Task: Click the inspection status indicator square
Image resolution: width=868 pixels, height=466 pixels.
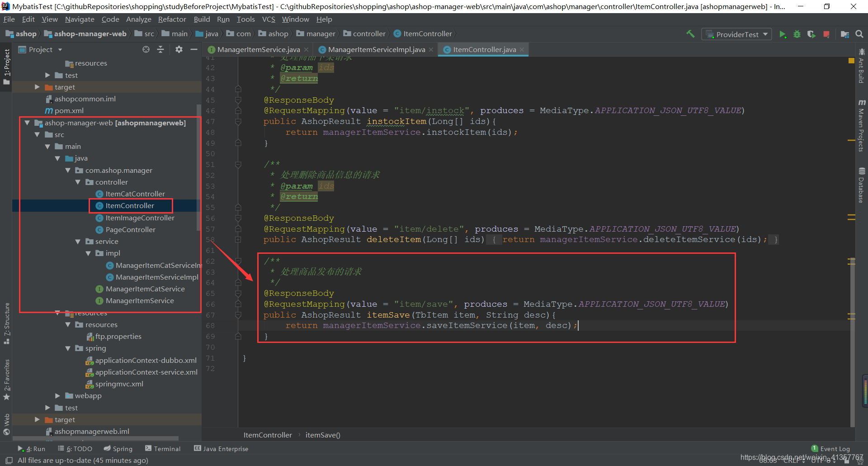Action: coord(851,61)
